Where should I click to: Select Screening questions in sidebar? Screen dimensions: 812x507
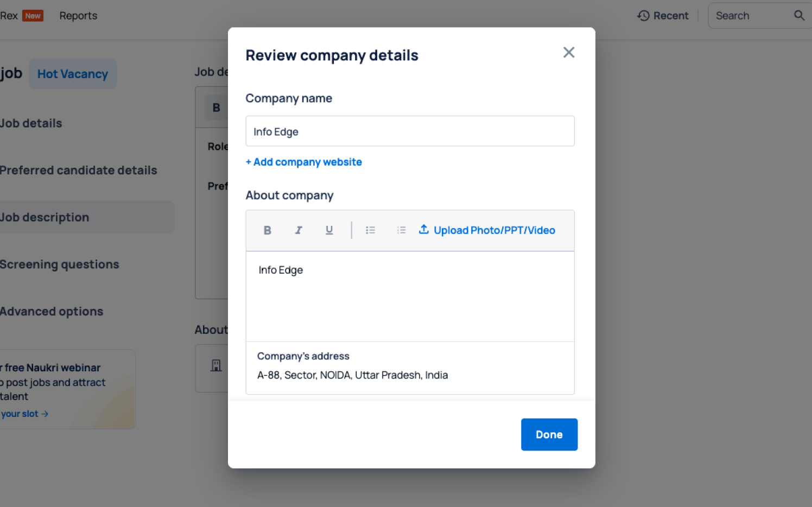60,264
